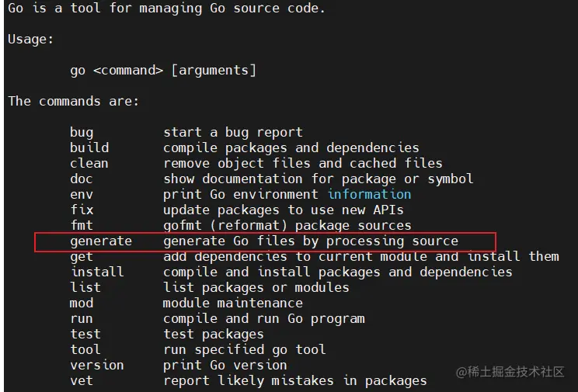Screen dimensions: 578x392
Task: Click the "vet" command name
Action: tap(82, 380)
